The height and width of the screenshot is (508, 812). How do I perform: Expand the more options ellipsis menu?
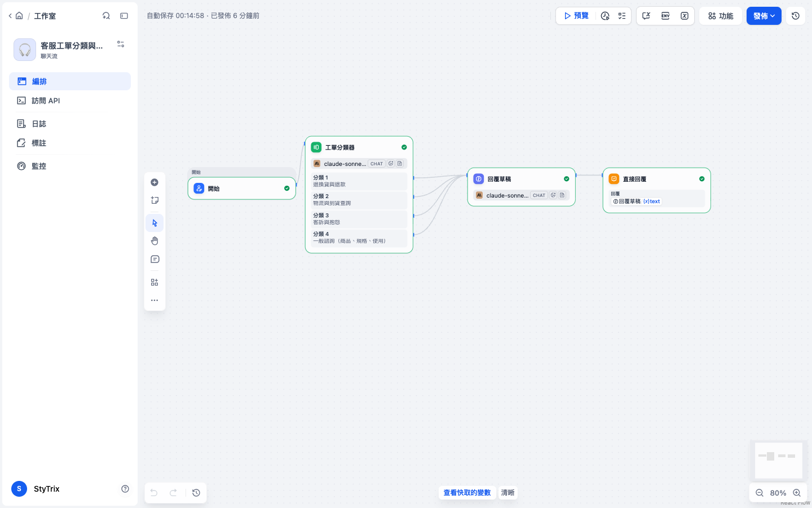pyautogui.click(x=155, y=300)
